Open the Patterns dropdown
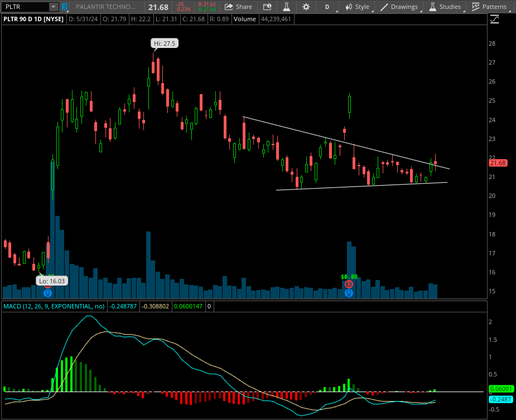 pyautogui.click(x=489, y=7)
